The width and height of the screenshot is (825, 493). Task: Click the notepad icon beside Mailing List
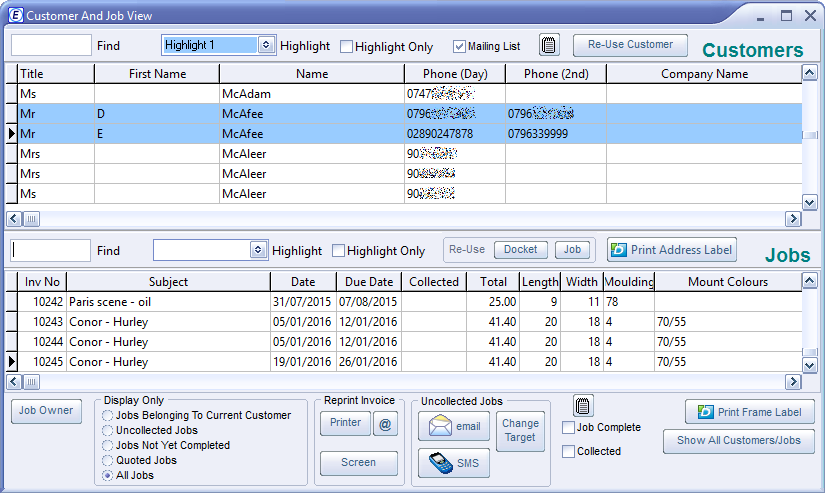(x=548, y=45)
